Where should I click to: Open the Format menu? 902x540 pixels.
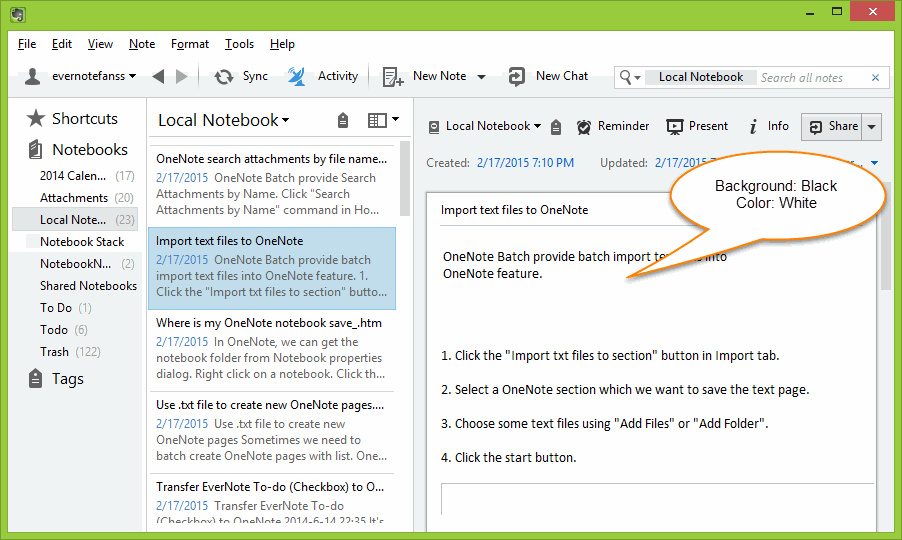(190, 44)
